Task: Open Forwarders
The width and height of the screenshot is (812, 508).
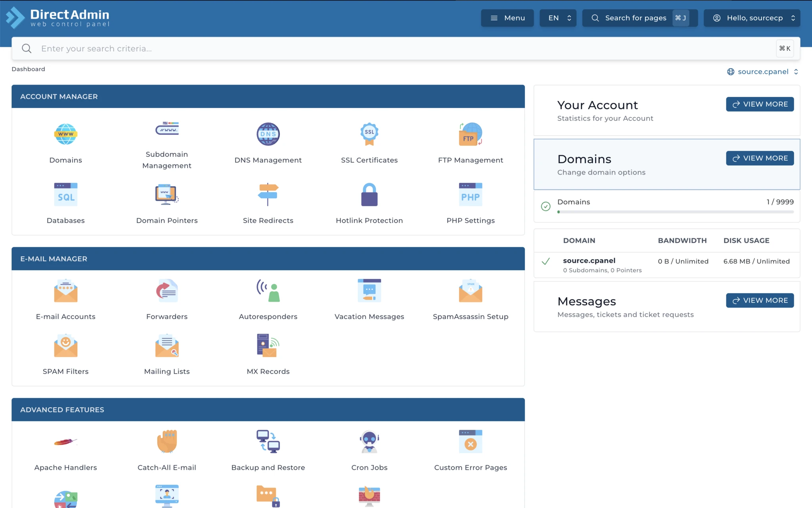Action: (x=167, y=291)
